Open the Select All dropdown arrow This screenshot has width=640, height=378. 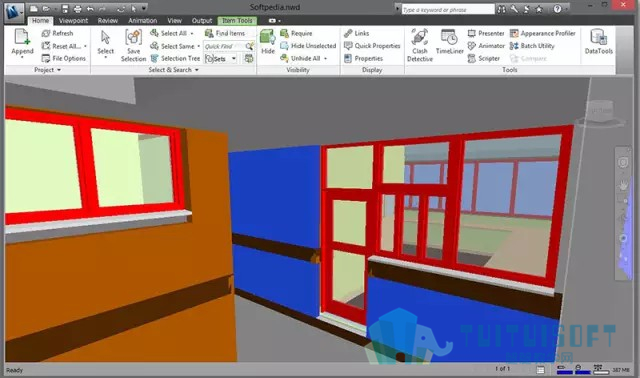(x=192, y=33)
